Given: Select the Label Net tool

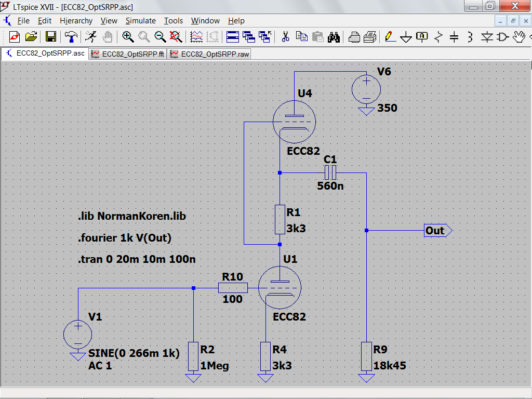Looking at the screenshot, I should point(422,37).
